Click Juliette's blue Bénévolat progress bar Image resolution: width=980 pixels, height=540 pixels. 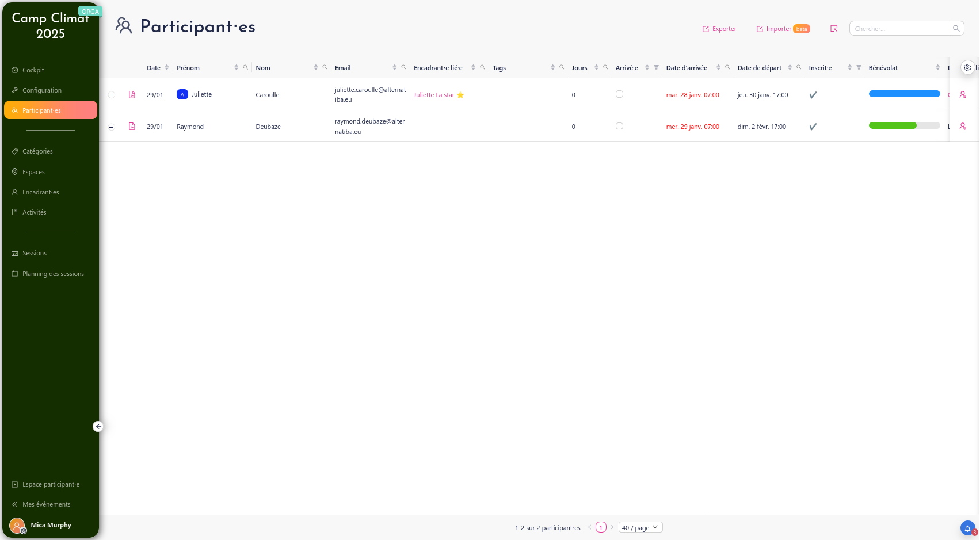point(903,94)
